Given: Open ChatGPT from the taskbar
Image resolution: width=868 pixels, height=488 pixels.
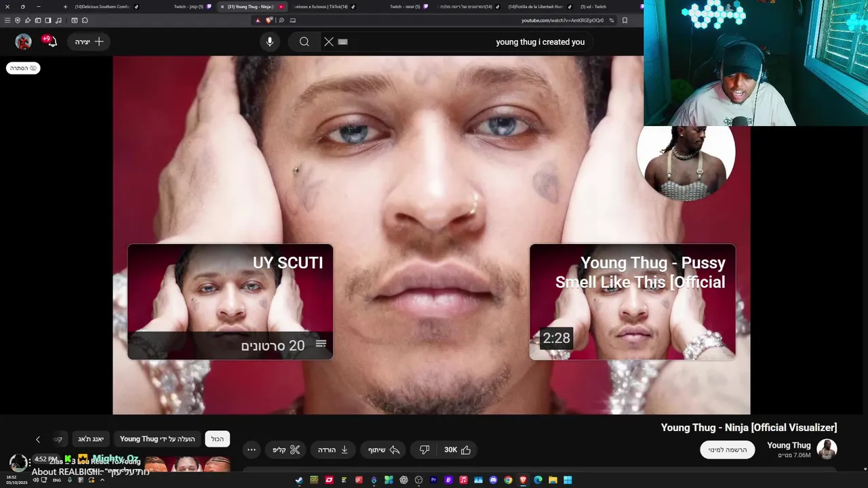Looking at the screenshot, I should [403, 480].
